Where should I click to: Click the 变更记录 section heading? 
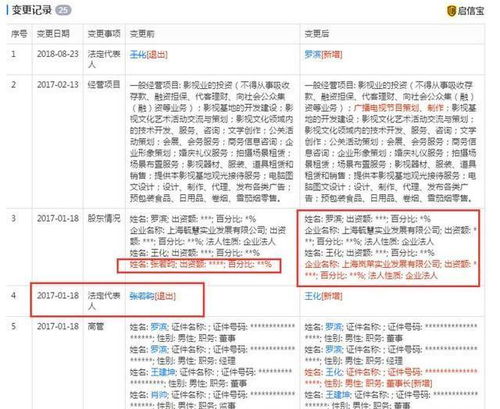point(32,10)
